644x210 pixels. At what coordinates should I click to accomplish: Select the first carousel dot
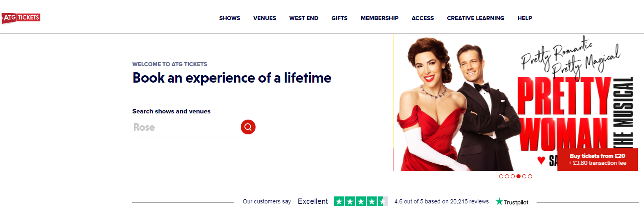(501, 176)
